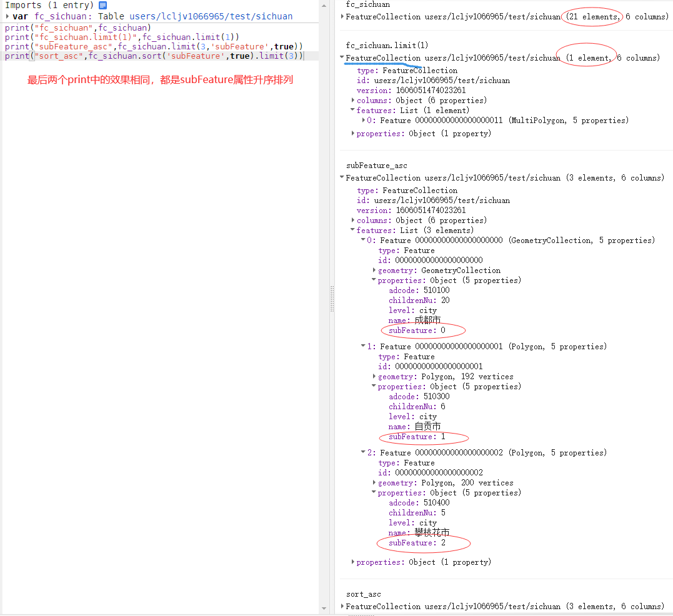
Task: Expand properties Object (1 property) under subFeature_asc
Action: tap(353, 562)
